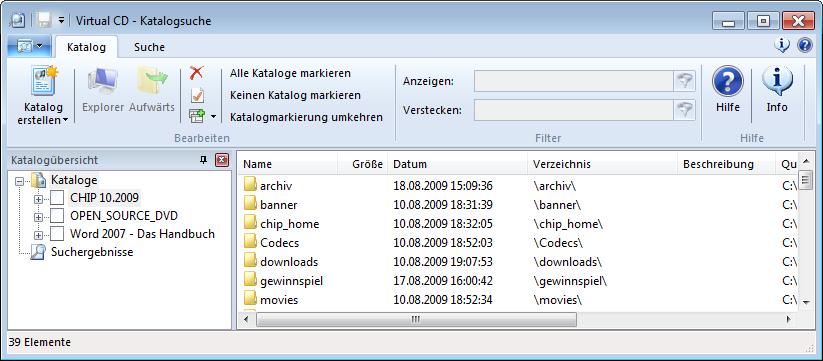Select the Kataloge root item
The image size is (823, 361).
pos(74,180)
